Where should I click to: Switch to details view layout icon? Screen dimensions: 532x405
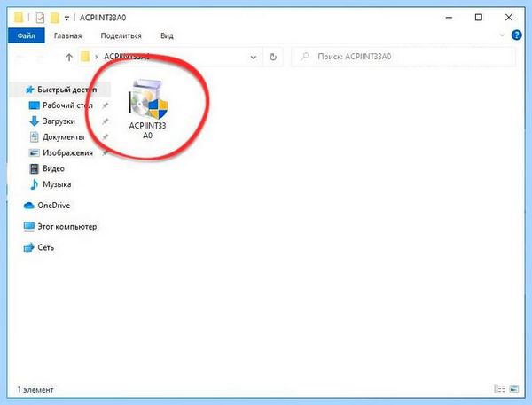(499, 389)
